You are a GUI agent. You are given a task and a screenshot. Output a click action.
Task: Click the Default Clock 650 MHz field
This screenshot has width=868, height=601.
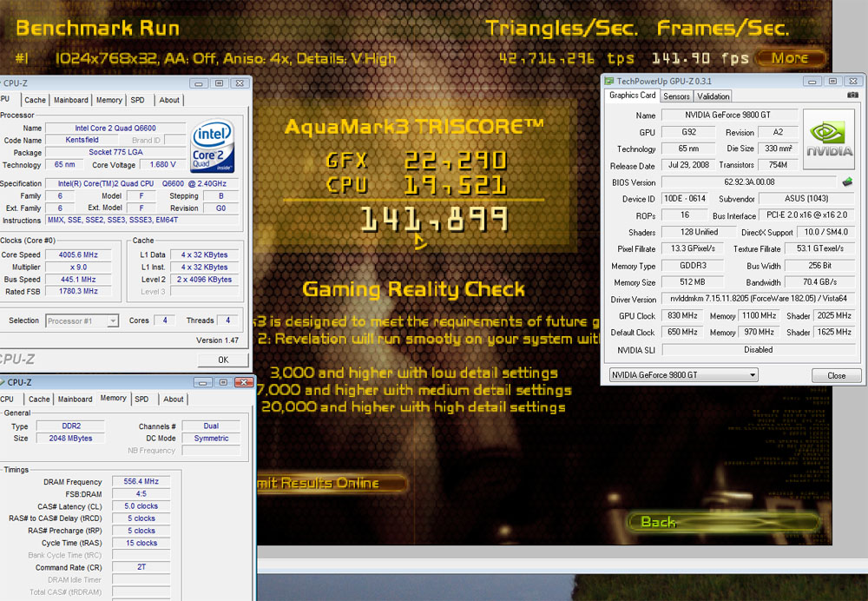tap(682, 333)
